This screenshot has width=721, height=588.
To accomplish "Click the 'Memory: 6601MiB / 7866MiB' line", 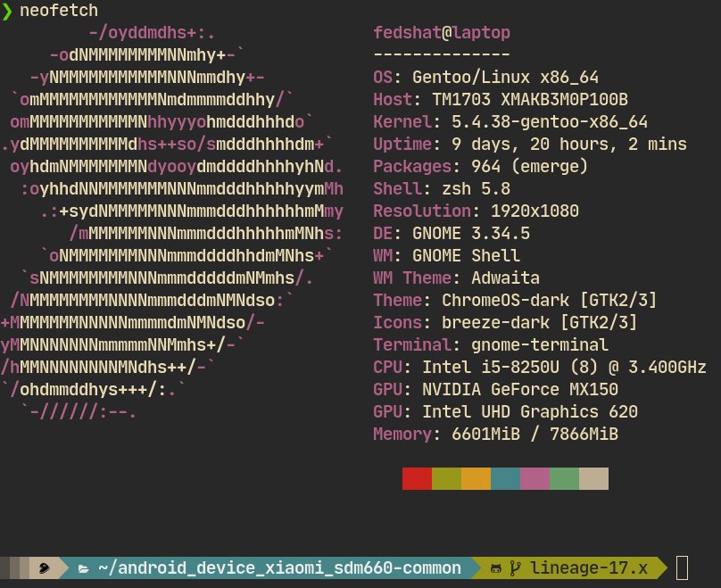I will [496, 434].
